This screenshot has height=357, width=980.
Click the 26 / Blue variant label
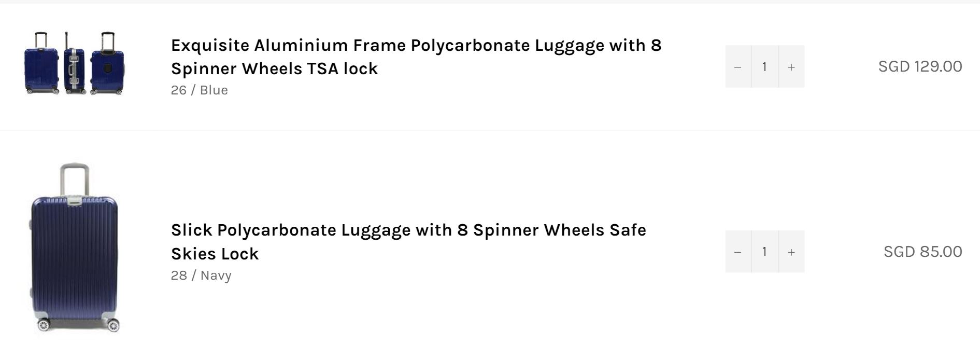tap(200, 90)
